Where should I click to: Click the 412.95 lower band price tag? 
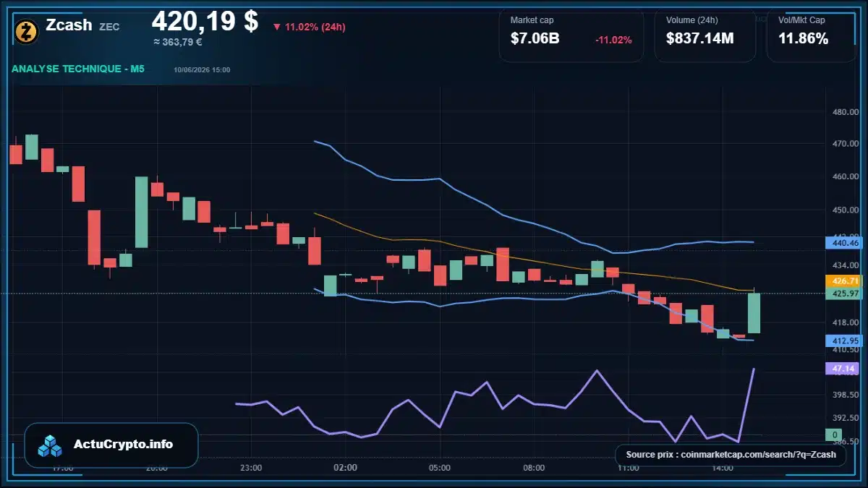click(x=842, y=340)
